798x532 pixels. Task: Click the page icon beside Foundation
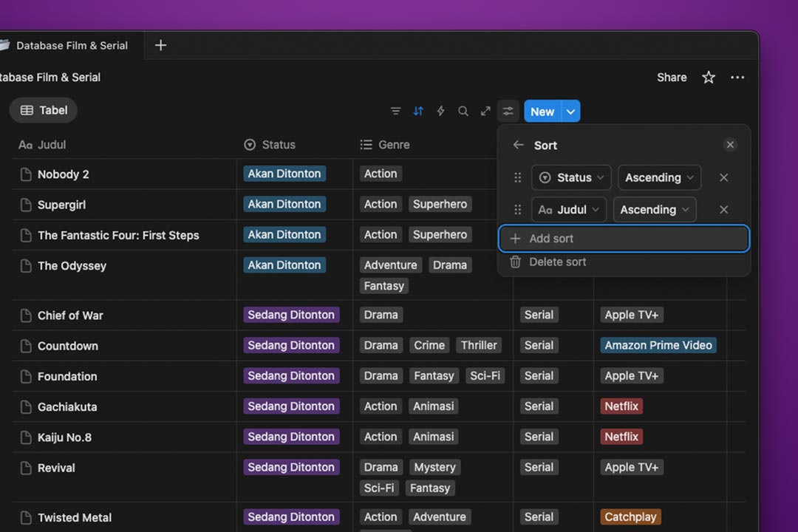[x=25, y=377]
